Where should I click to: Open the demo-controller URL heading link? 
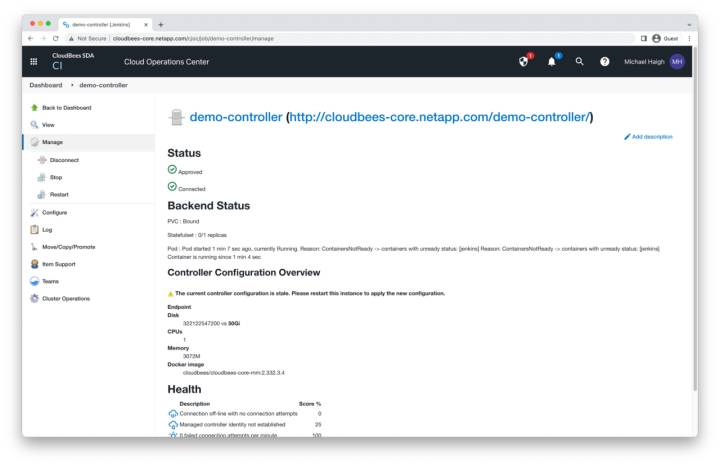(x=439, y=117)
